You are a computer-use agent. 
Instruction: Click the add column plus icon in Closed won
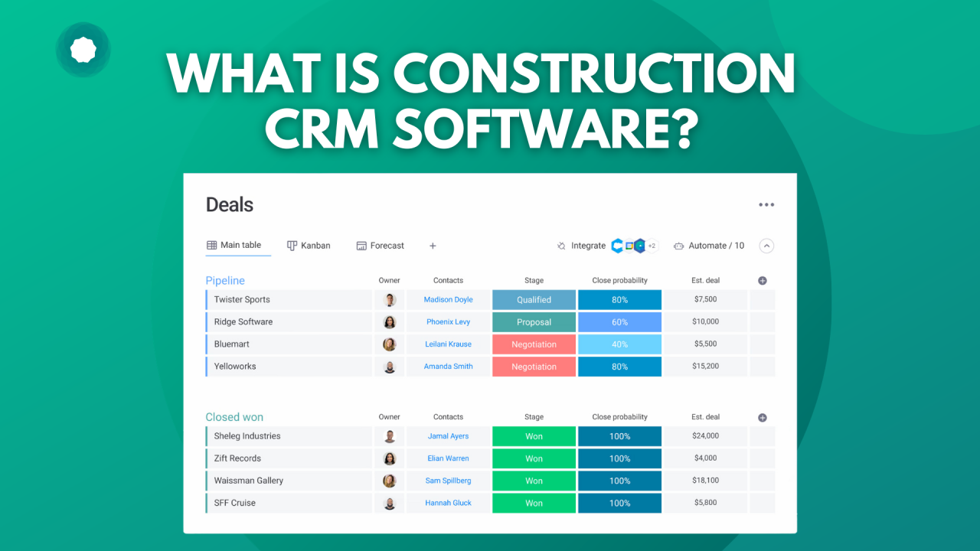coord(762,417)
